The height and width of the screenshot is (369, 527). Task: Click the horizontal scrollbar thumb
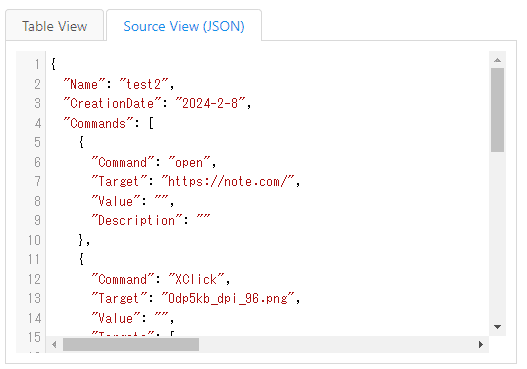coord(131,344)
